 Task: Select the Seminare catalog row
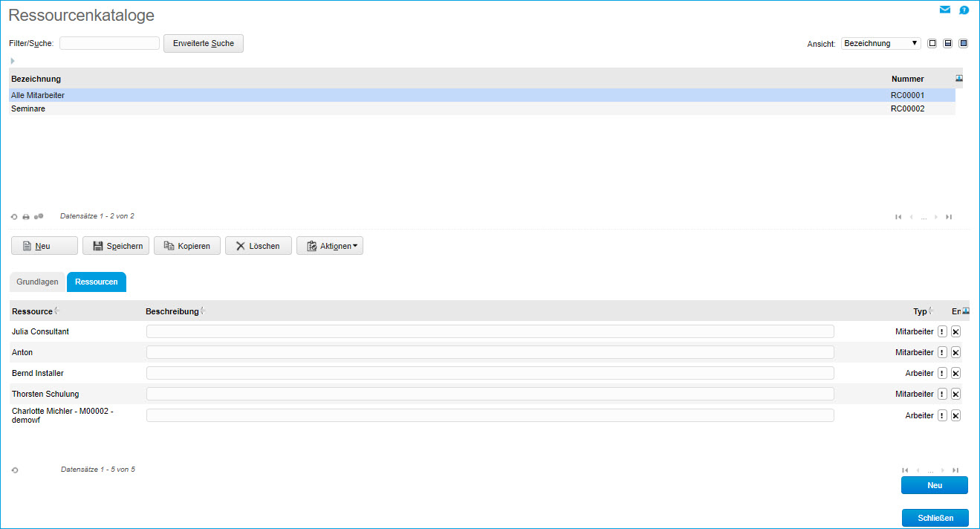tap(482, 108)
